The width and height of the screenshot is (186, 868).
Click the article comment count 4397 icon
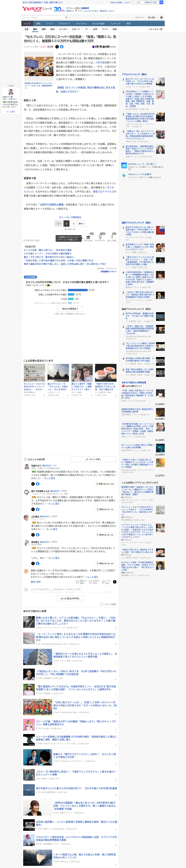pos(43,47)
